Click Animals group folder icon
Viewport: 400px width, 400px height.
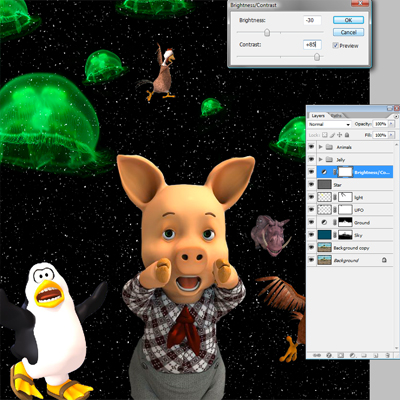[x=329, y=147]
